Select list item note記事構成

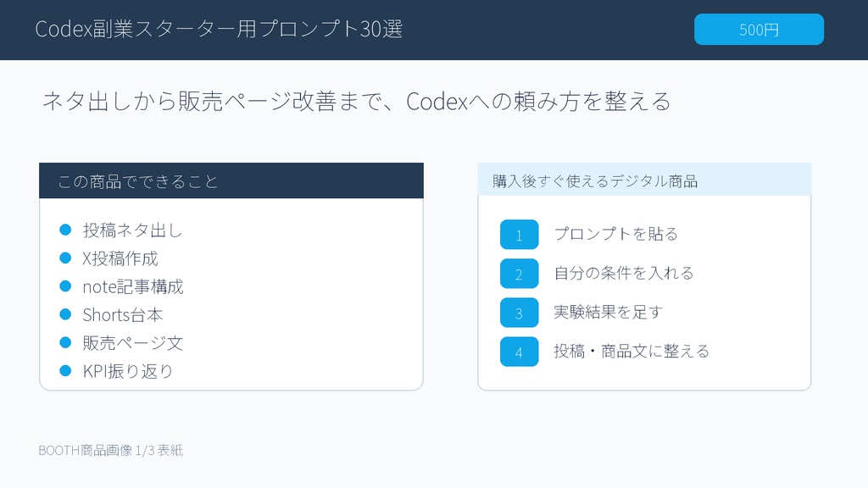point(133,286)
